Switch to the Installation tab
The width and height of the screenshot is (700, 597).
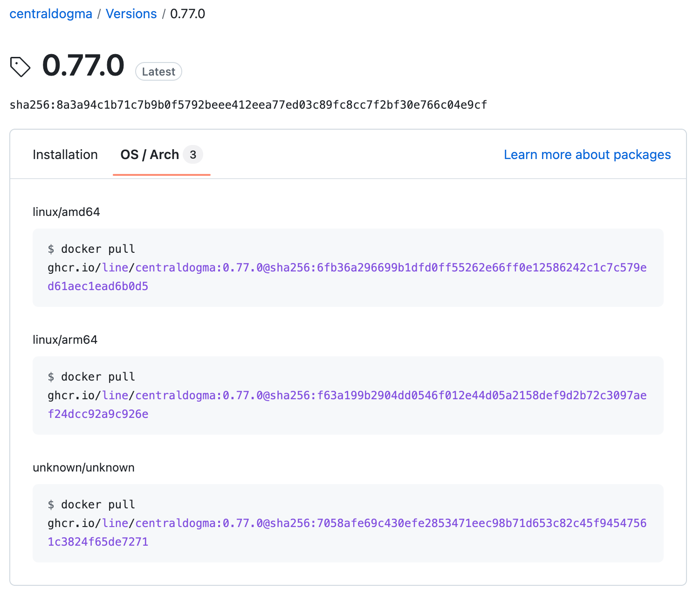pyautogui.click(x=65, y=155)
